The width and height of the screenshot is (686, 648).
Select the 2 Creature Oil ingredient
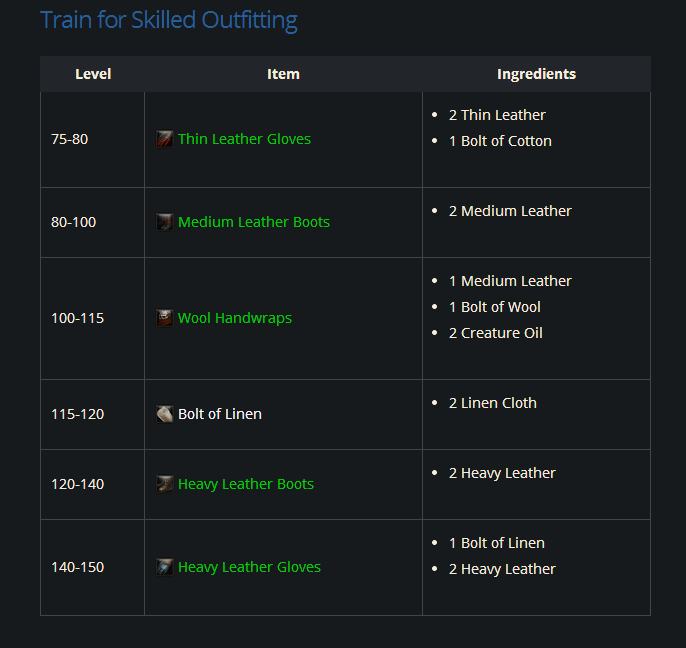[495, 333]
